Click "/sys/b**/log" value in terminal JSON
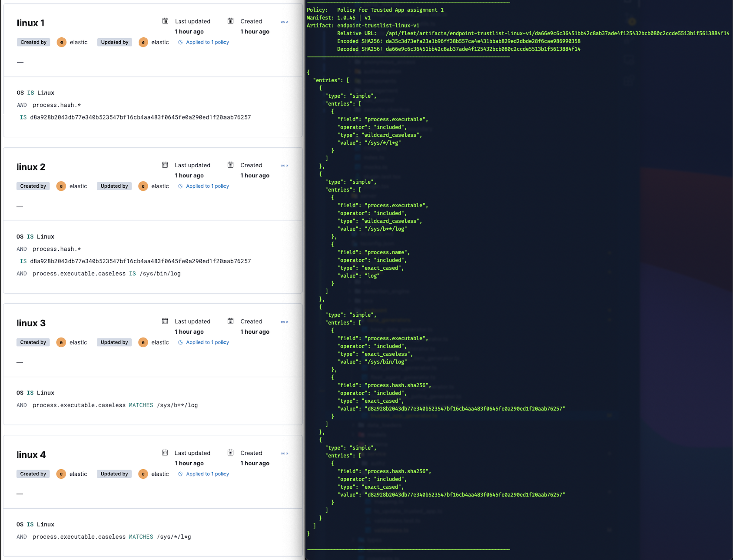Viewport: 733px width, 560px height. [385, 229]
